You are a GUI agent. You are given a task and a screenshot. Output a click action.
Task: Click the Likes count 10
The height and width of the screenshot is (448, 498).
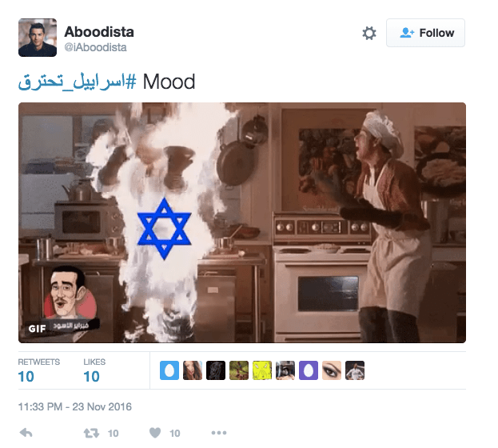[x=91, y=377]
